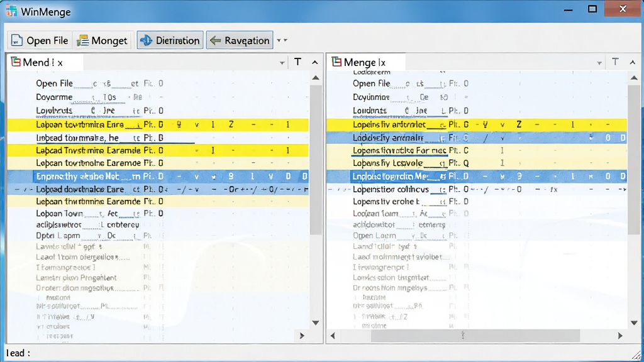Click the right pane scroll-up arrow
The height and width of the screenshot is (362, 644).
coord(634,77)
